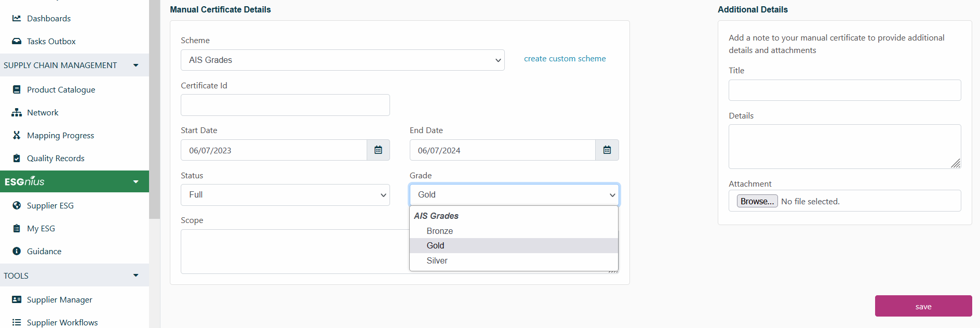
Task: Click Browse to attach a file
Action: (757, 201)
